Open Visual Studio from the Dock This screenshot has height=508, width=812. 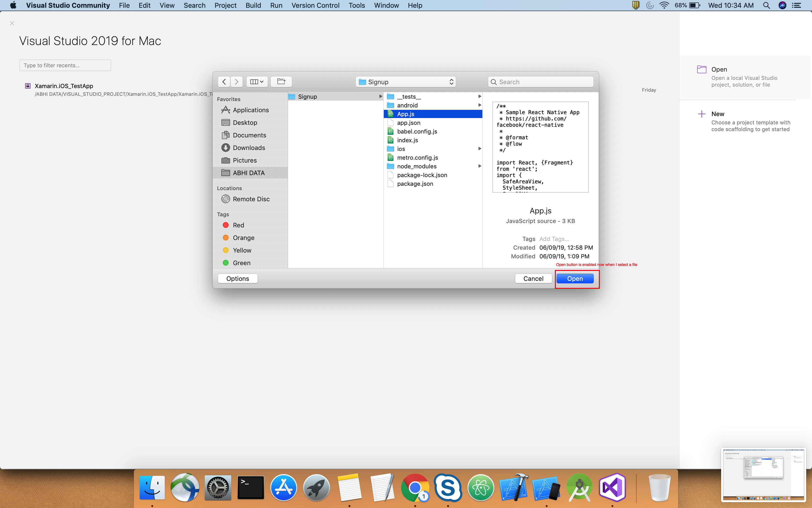point(612,487)
